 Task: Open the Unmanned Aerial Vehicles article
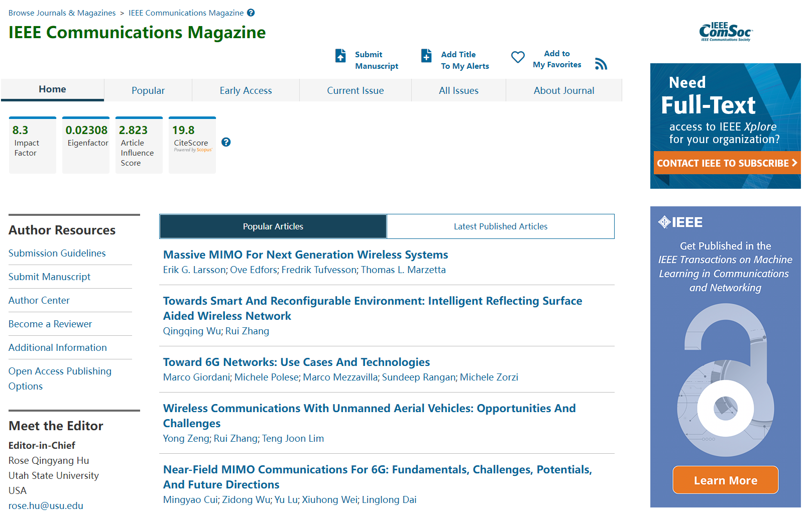[370, 416]
